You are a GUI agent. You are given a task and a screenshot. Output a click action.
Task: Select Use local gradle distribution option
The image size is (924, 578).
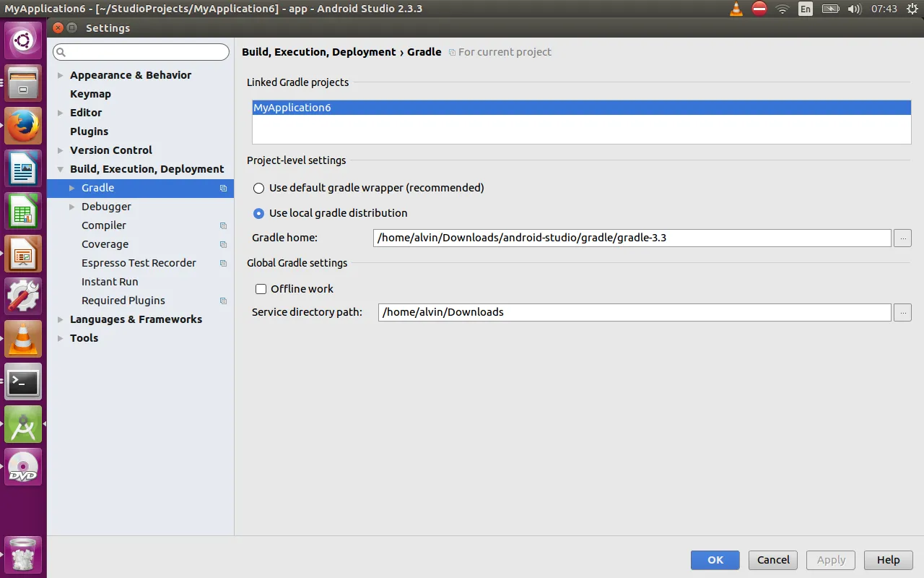point(259,213)
